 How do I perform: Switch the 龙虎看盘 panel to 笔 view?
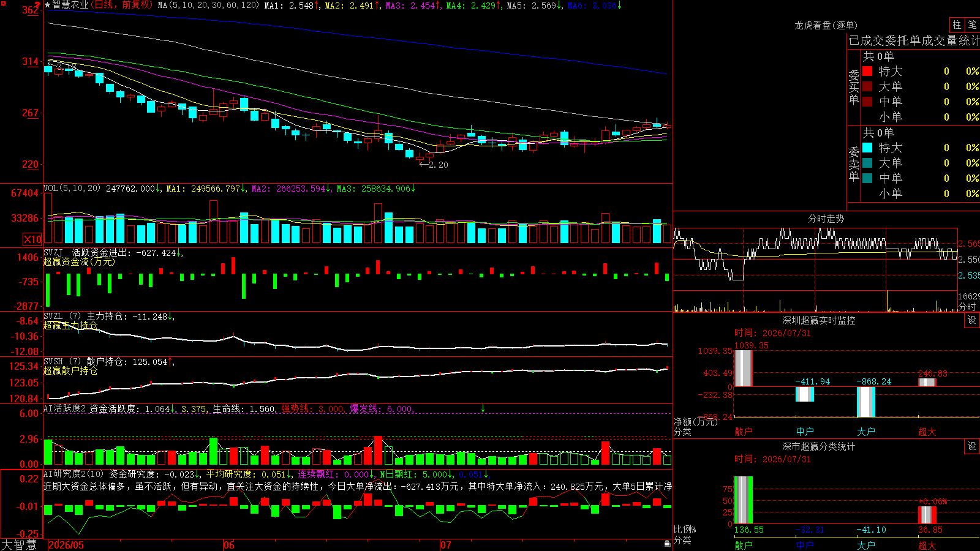[972, 24]
